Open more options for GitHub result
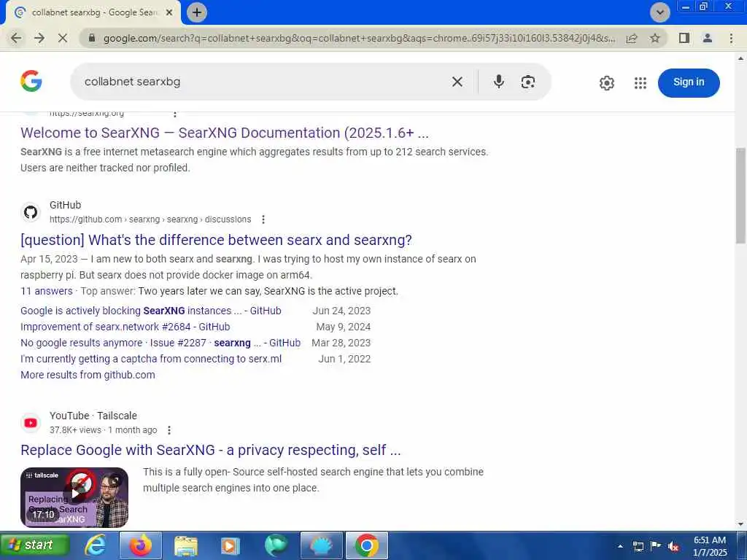 (x=263, y=219)
